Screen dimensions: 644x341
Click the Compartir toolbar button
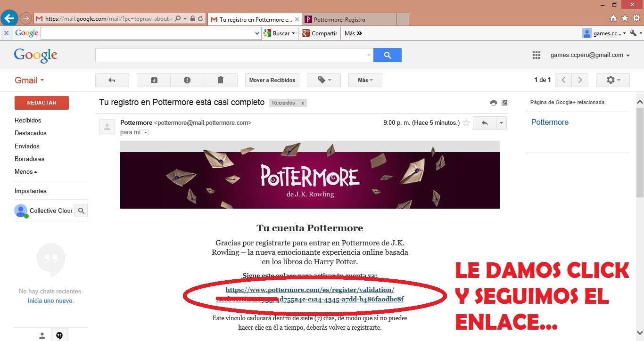click(320, 33)
